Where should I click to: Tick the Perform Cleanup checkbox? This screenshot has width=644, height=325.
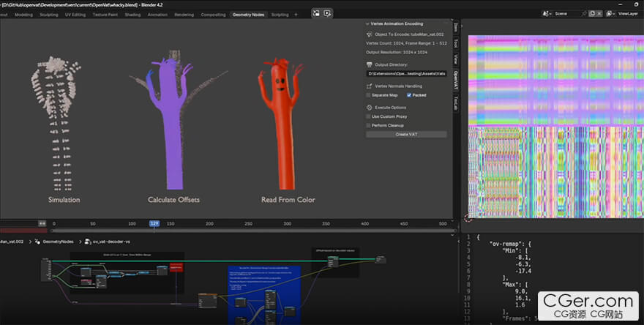click(x=368, y=125)
